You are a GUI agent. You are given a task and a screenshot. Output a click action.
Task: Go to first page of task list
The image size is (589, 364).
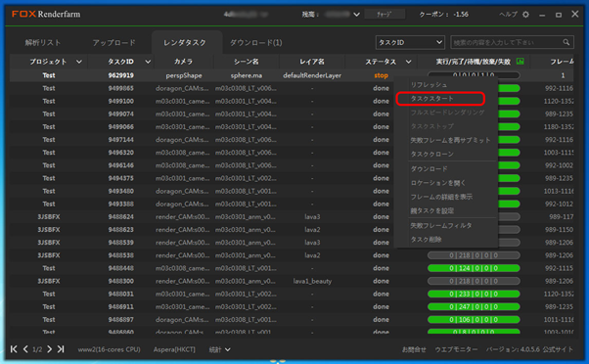click(x=14, y=349)
